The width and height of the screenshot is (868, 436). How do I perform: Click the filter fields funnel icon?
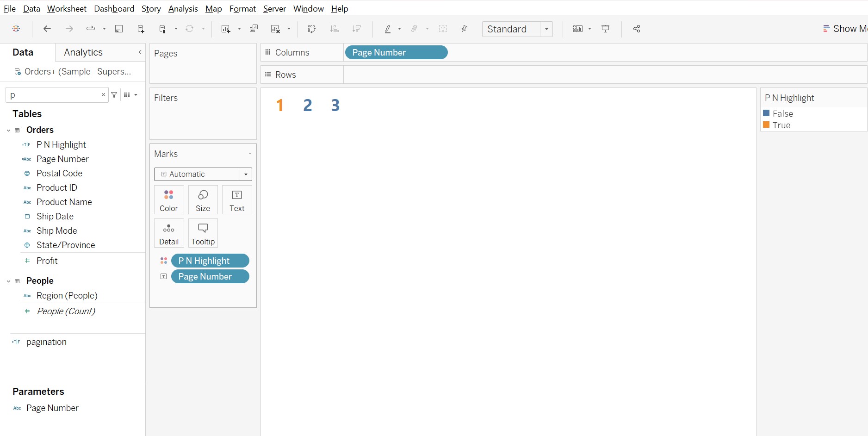coord(114,95)
